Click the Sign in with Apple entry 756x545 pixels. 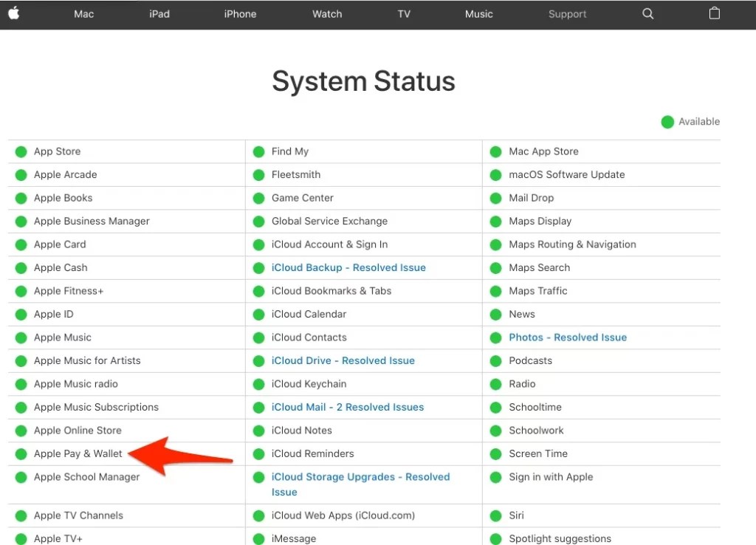click(x=551, y=477)
